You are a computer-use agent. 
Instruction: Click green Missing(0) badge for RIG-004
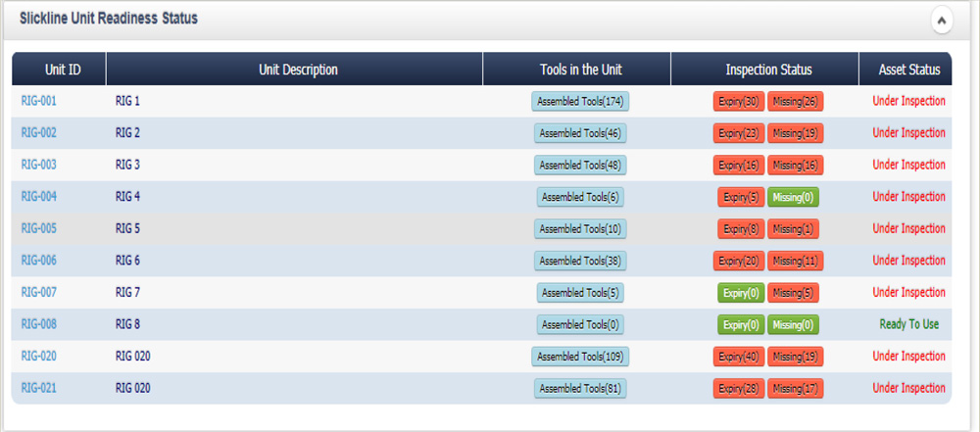coord(793,197)
